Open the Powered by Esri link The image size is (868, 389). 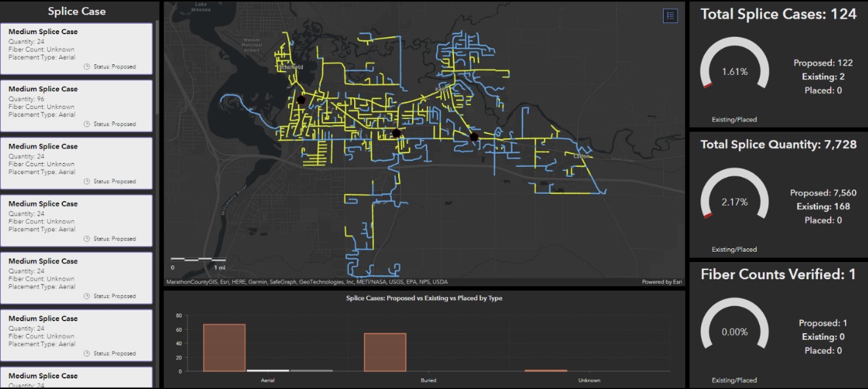pyautogui.click(x=661, y=282)
